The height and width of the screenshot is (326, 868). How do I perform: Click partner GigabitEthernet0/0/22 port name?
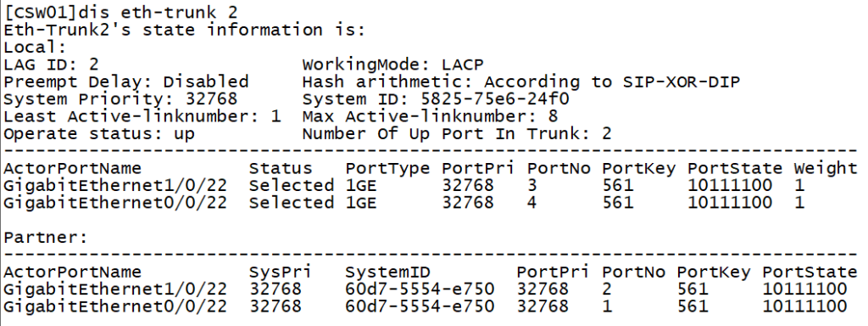(x=115, y=306)
